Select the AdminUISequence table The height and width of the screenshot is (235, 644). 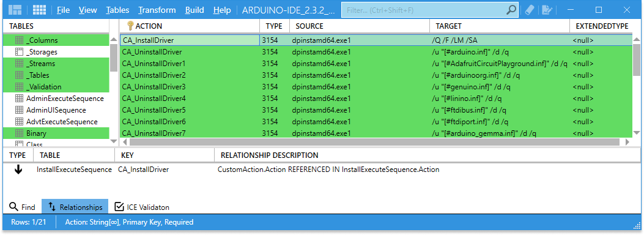(x=56, y=110)
